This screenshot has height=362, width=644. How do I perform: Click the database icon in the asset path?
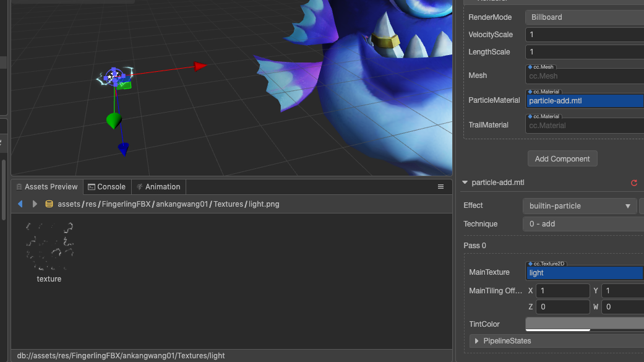point(49,204)
